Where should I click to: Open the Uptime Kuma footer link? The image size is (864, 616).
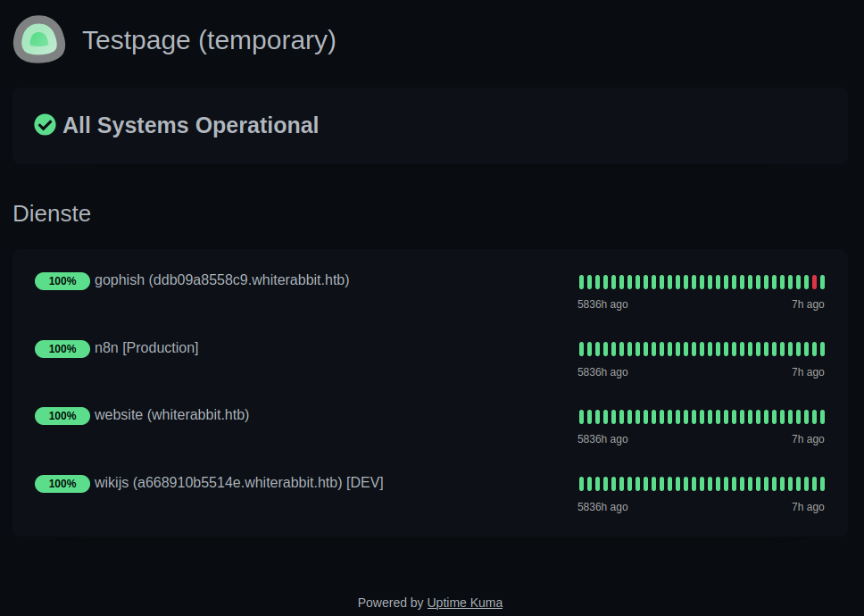464,603
